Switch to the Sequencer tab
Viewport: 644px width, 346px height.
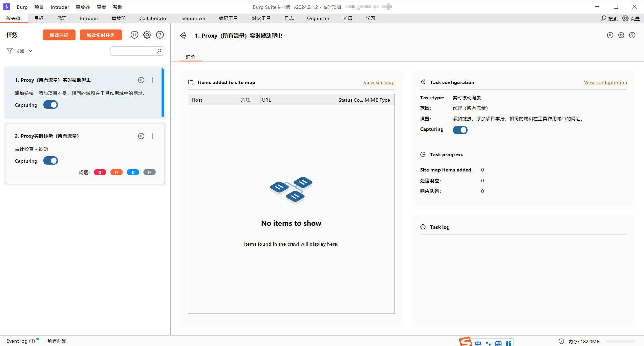pyautogui.click(x=193, y=18)
